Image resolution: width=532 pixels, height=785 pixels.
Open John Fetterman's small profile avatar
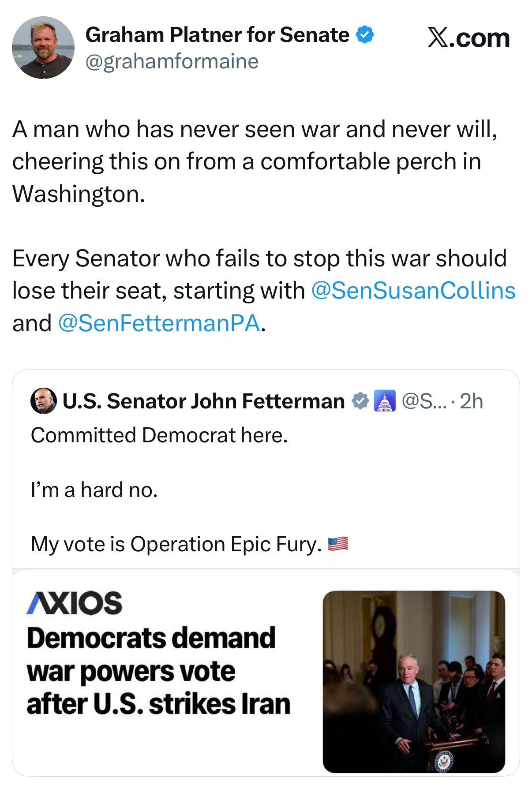(x=43, y=401)
